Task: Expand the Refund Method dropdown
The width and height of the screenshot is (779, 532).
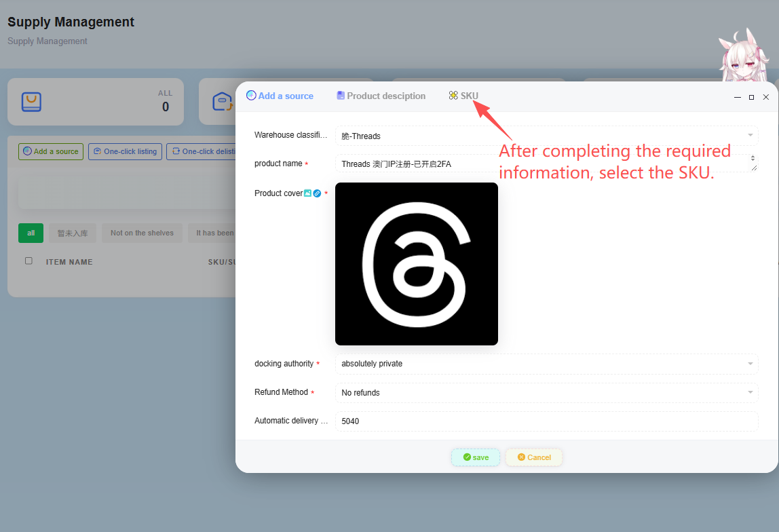Action: point(546,392)
